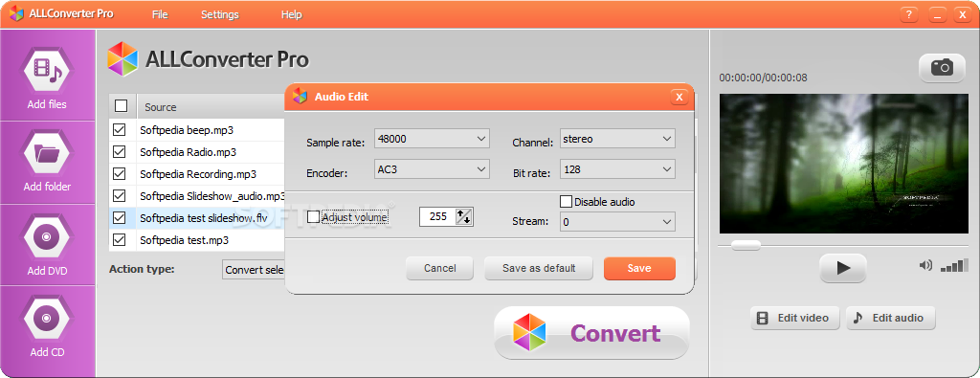
Task: Uncheck Softpedia Radio.mp3 checkbox
Action: [119, 152]
